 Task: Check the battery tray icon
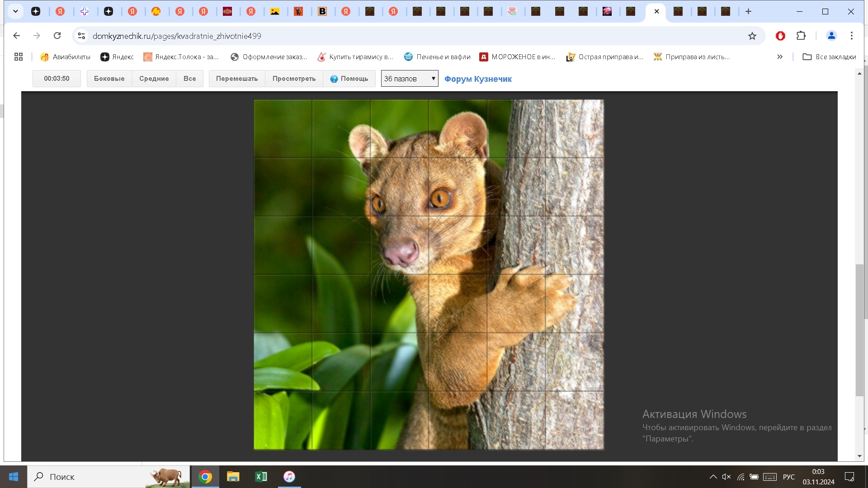pos(754,477)
